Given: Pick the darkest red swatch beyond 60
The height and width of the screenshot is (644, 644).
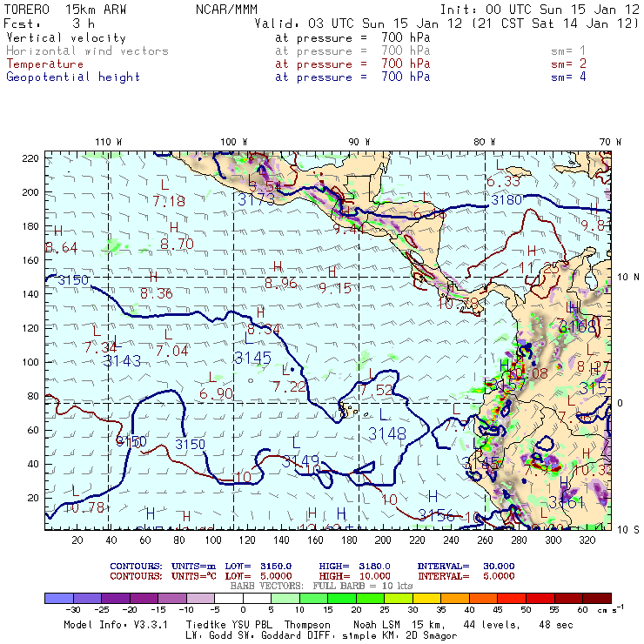Looking at the screenshot, I should [597, 598].
